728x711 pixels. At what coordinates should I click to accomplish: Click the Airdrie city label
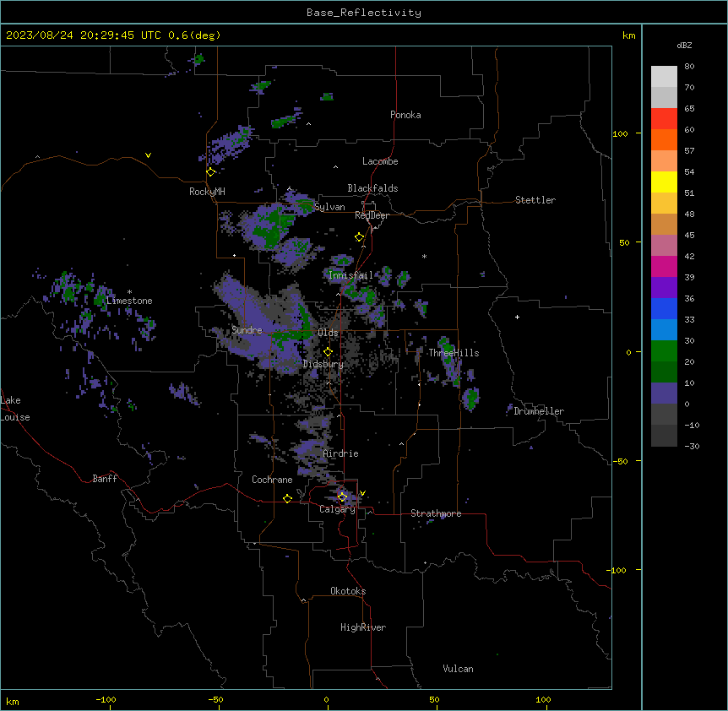(341, 453)
